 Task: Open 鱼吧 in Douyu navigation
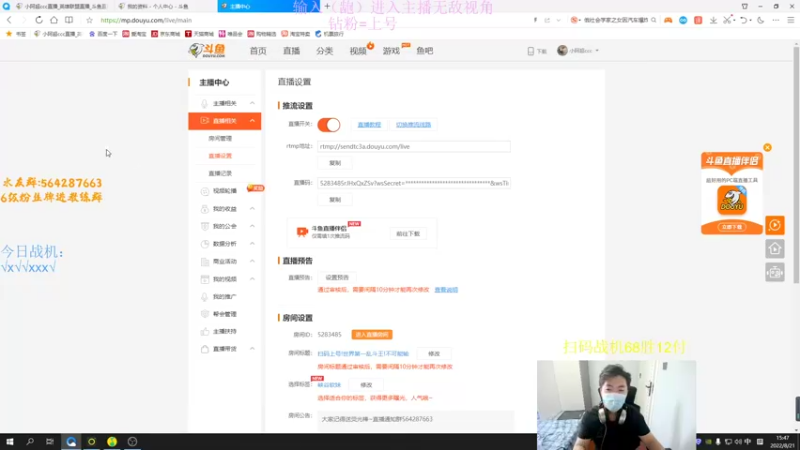coord(424,51)
